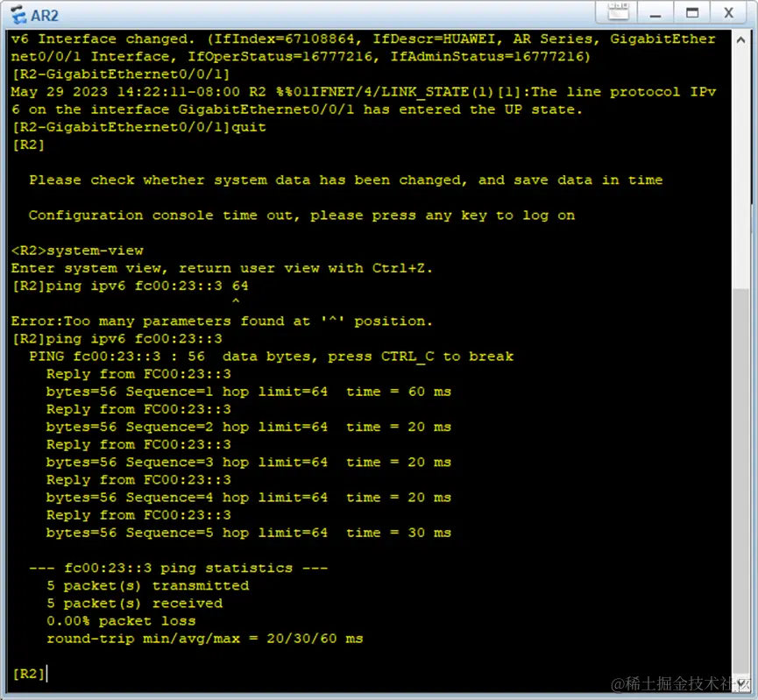This screenshot has height=700, width=758.
Task: Click the 'Sequence=1' reply line with 60 ms
Action: [249, 392]
